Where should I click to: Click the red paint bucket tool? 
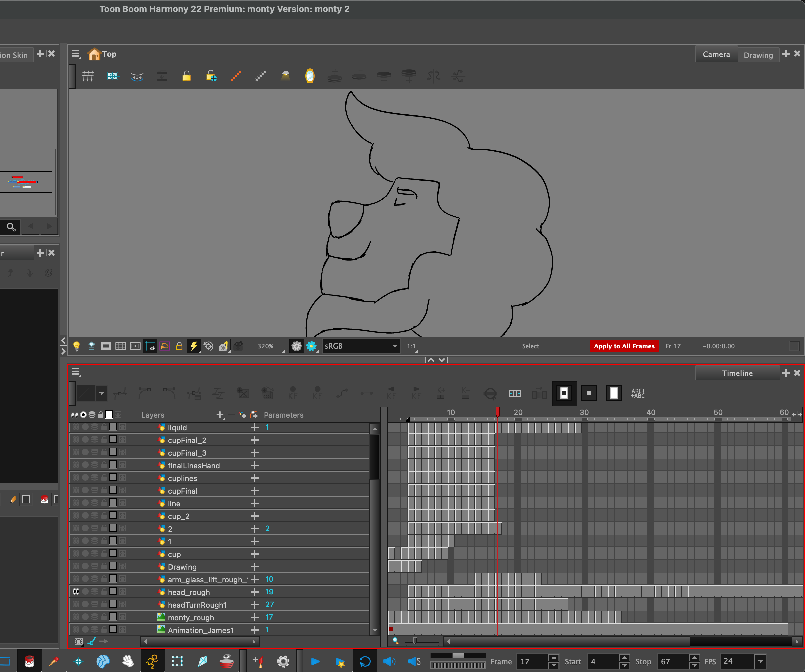[x=30, y=661]
